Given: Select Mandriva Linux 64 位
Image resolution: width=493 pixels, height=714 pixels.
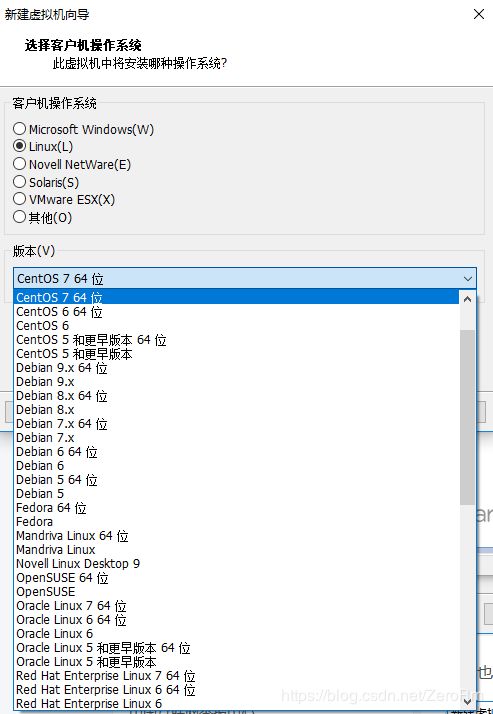Looking at the screenshot, I should [236, 536].
